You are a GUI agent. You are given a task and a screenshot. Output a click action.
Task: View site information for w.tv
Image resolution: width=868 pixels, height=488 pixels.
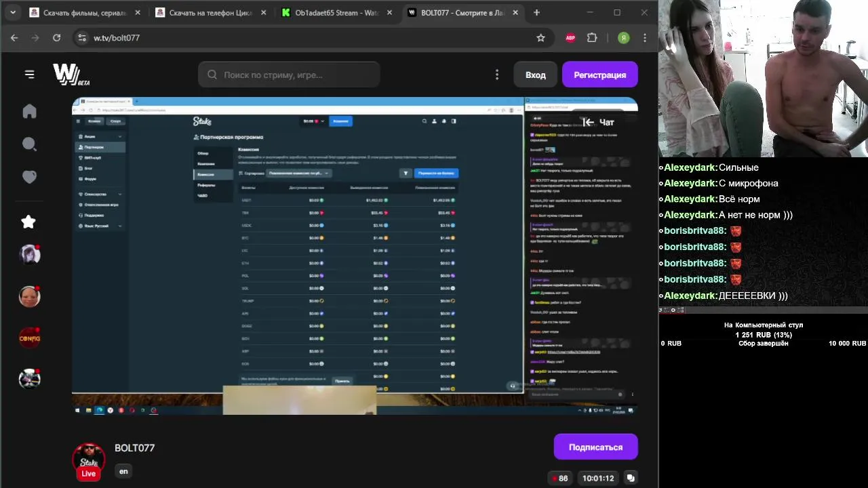tap(81, 38)
